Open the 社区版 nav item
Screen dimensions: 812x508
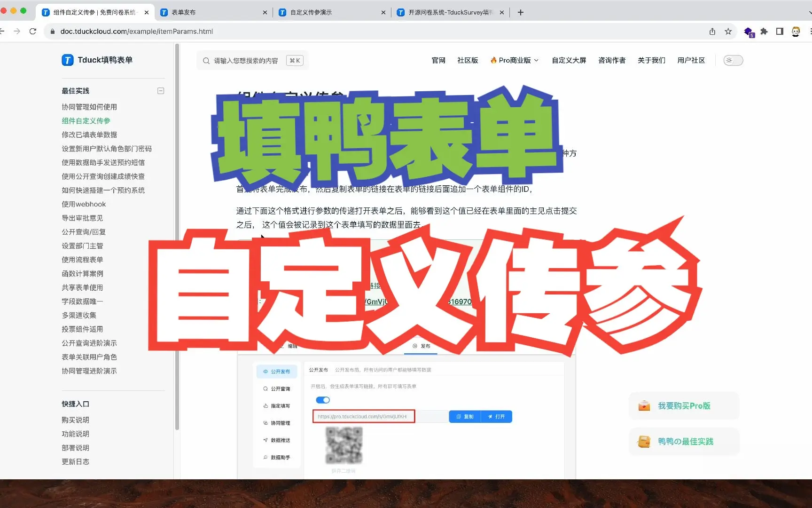[x=468, y=60]
